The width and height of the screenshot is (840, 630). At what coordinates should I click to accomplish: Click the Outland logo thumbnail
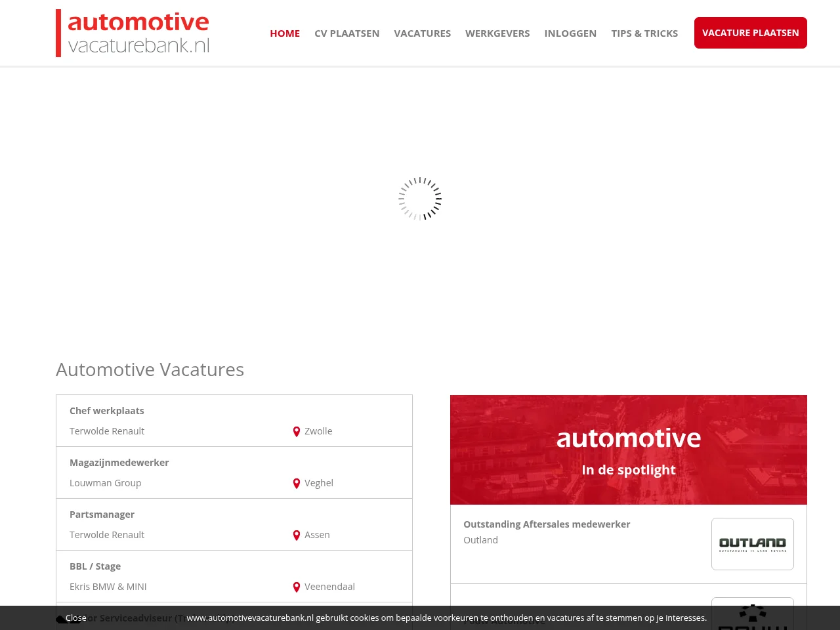753,544
